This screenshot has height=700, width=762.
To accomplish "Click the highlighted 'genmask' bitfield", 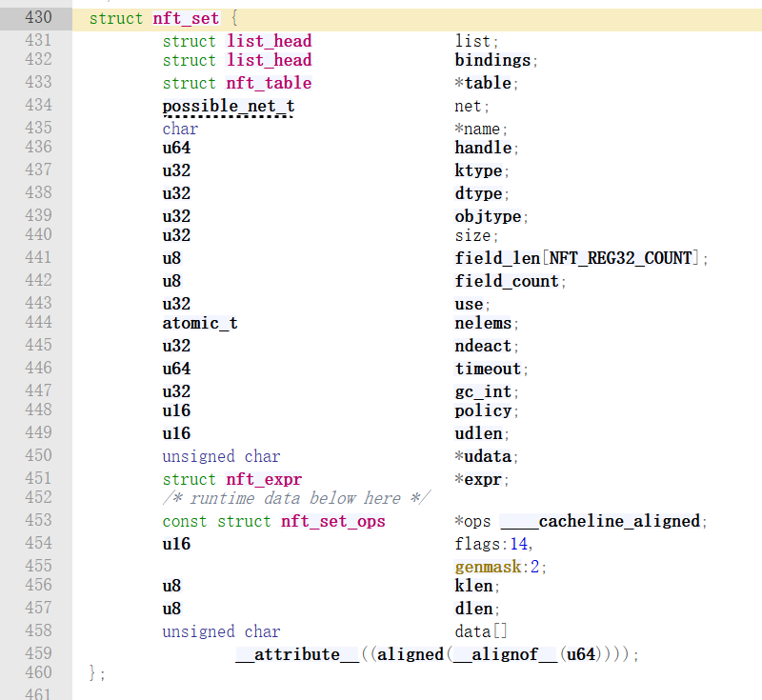I will coord(488,567).
